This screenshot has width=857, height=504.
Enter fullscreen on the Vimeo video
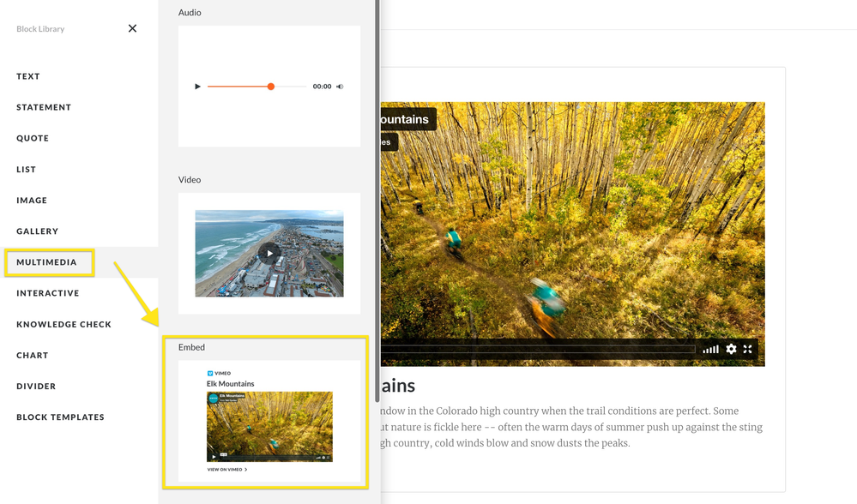click(748, 349)
